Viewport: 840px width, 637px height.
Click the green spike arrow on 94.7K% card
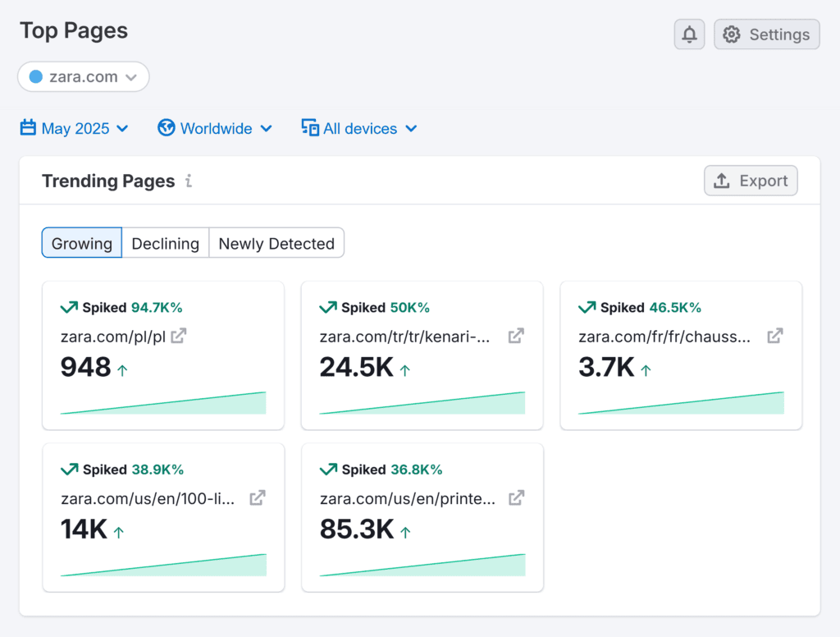69,307
